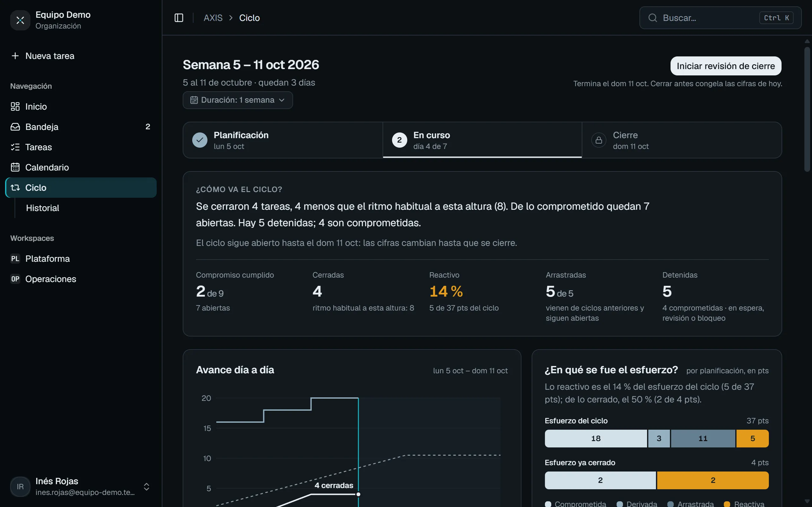
Task: Open Bandeja inbox icon
Action: tap(15, 127)
